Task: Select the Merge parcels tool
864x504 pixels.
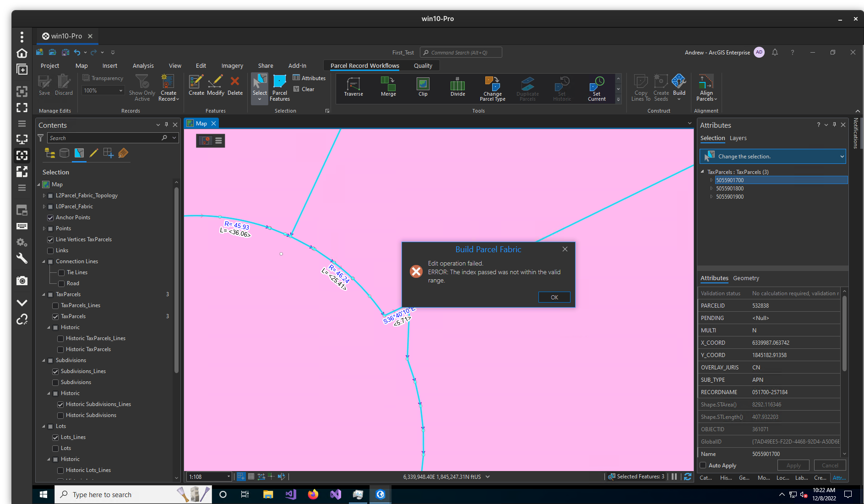Action: 388,87
